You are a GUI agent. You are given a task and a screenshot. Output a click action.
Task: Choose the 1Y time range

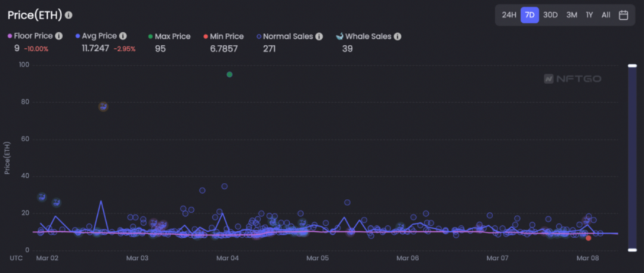pyautogui.click(x=589, y=16)
